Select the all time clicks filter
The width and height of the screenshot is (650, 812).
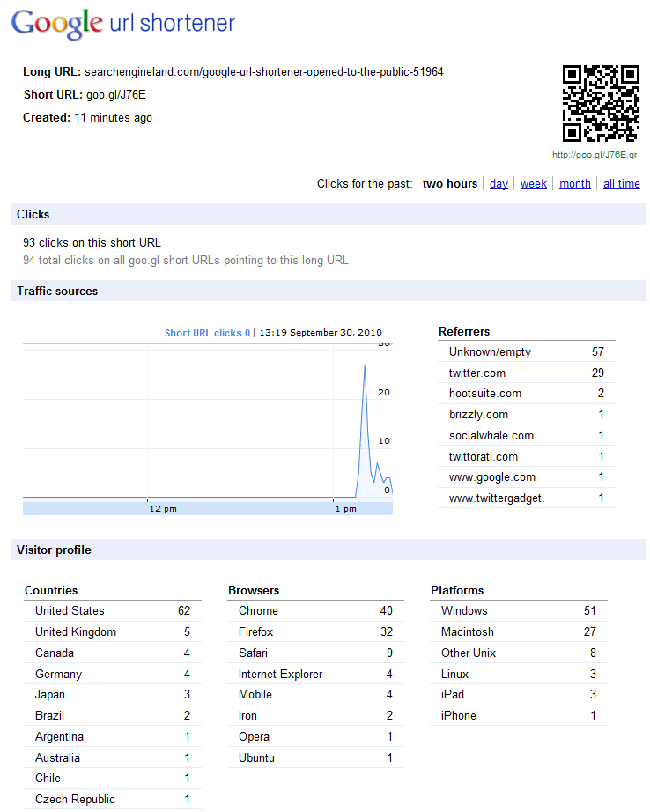622,183
